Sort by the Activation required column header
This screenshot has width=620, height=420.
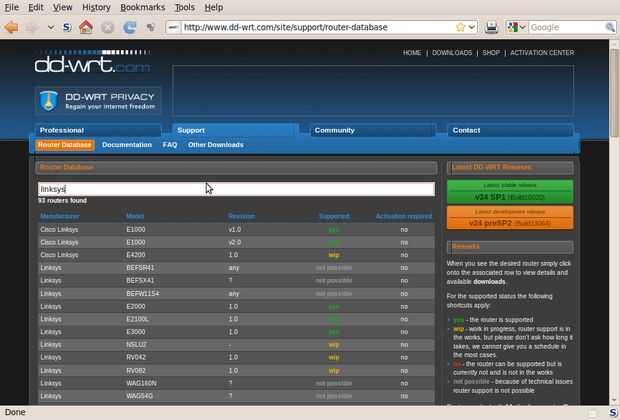coord(404,216)
